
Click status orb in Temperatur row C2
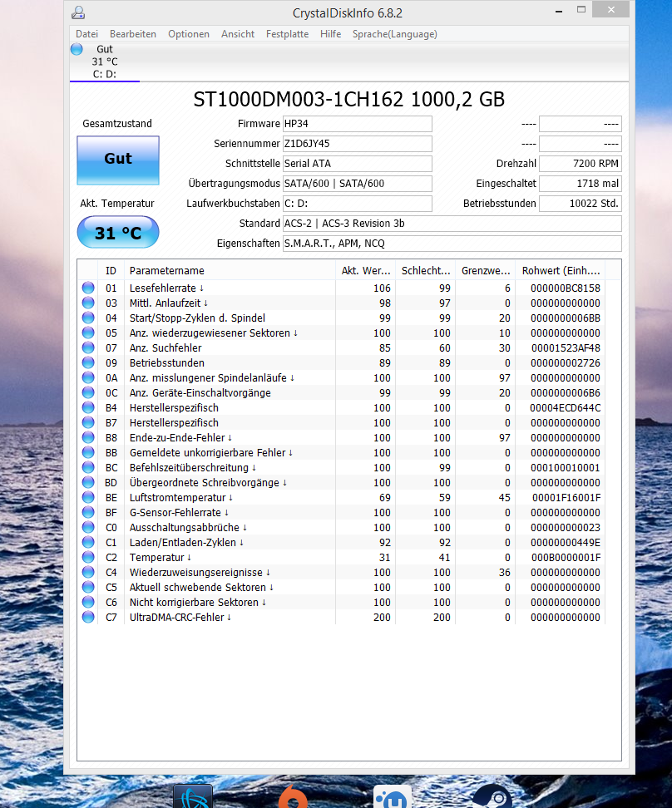click(88, 556)
